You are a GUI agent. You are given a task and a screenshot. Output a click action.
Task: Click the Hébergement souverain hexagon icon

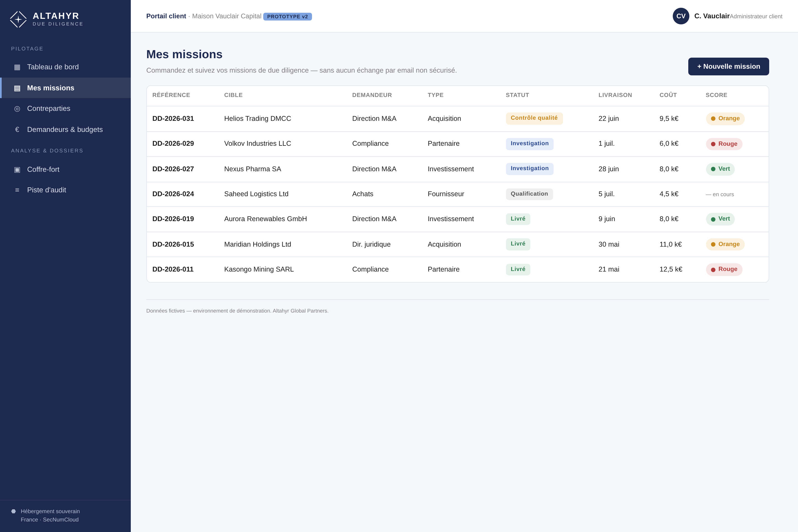[14, 511]
